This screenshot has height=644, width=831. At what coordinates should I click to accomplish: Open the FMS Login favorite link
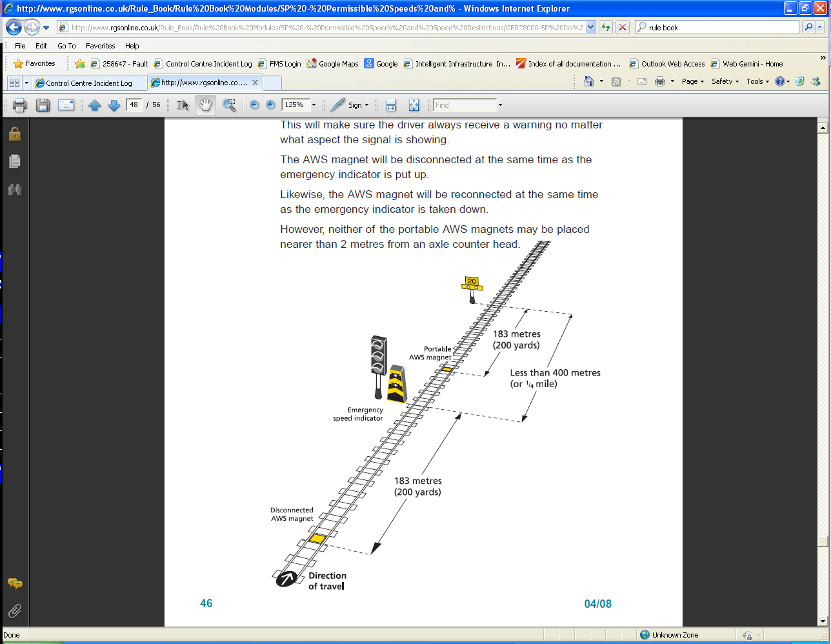pyautogui.click(x=279, y=64)
